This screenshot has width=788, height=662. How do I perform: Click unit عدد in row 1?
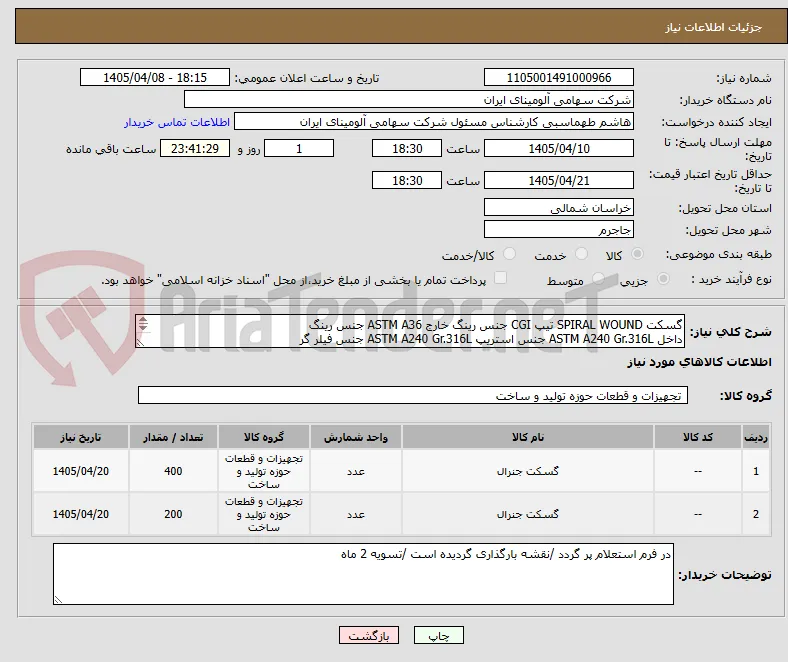356,471
